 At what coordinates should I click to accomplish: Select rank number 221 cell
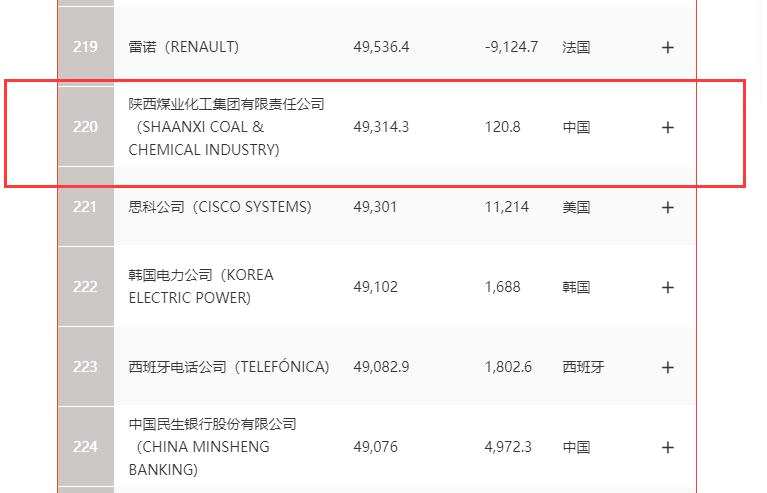(x=85, y=207)
